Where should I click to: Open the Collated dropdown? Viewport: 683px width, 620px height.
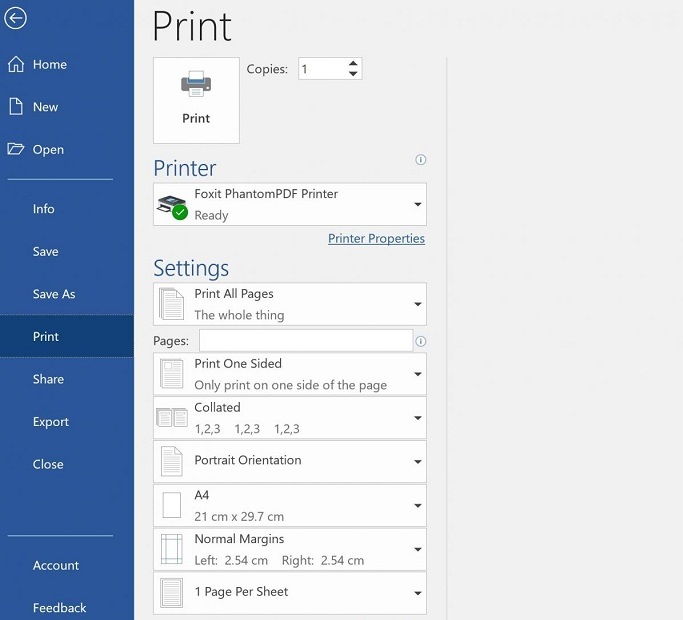coord(290,417)
